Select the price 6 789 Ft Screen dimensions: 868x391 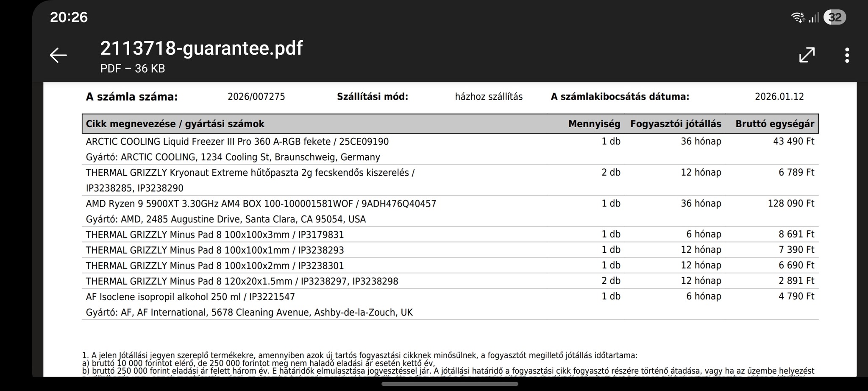(x=796, y=173)
